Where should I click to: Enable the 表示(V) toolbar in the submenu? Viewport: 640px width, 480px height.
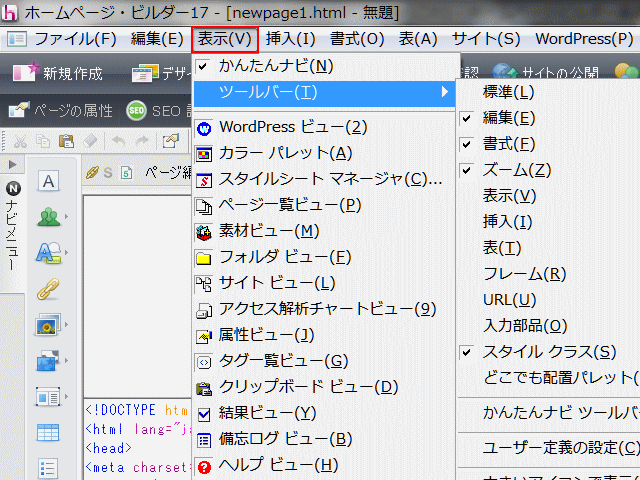tap(549, 196)
